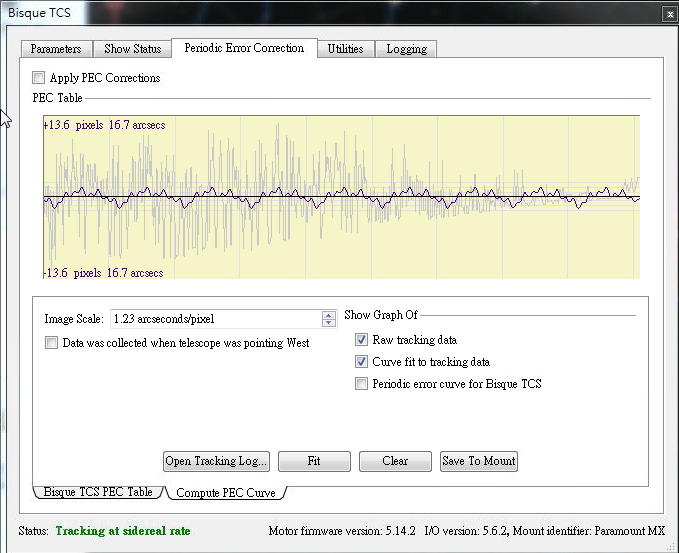Click Mount identifier Paramount MX text
The height and width of the screenshot is (553, 679).
point(588,531)
